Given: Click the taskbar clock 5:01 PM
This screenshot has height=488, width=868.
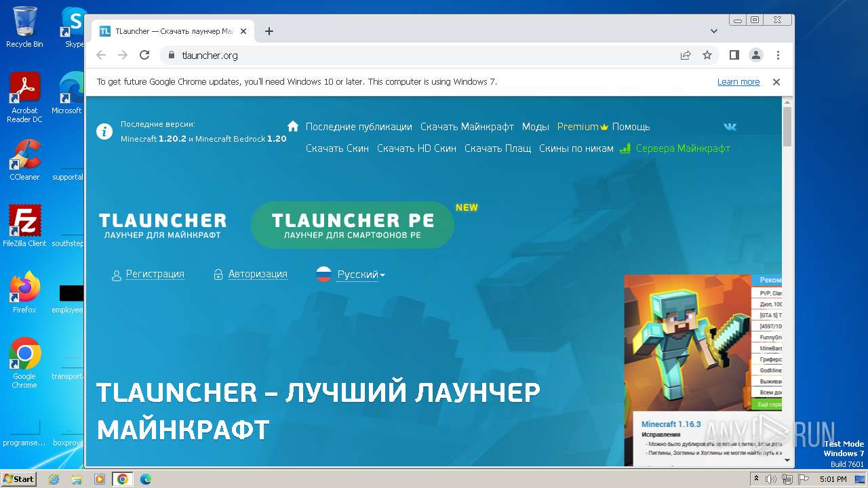Looking at the screenshot, I should click(x=833, y=479).
